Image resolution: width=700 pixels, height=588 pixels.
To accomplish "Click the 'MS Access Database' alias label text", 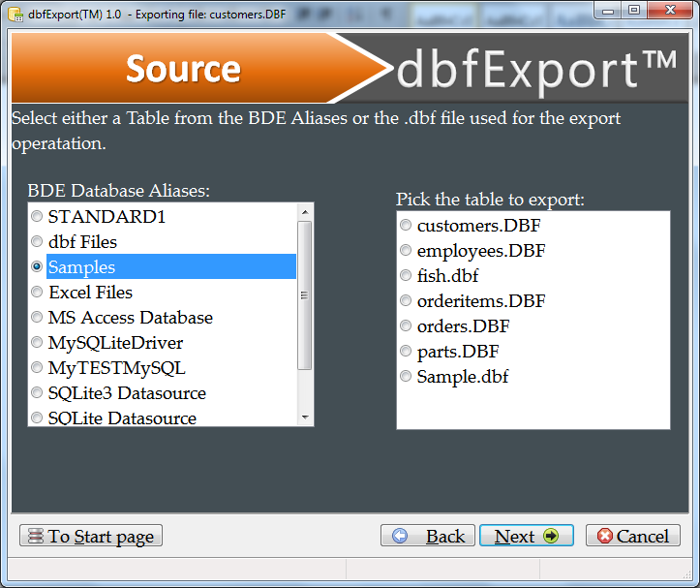I will tap(131, 317).
